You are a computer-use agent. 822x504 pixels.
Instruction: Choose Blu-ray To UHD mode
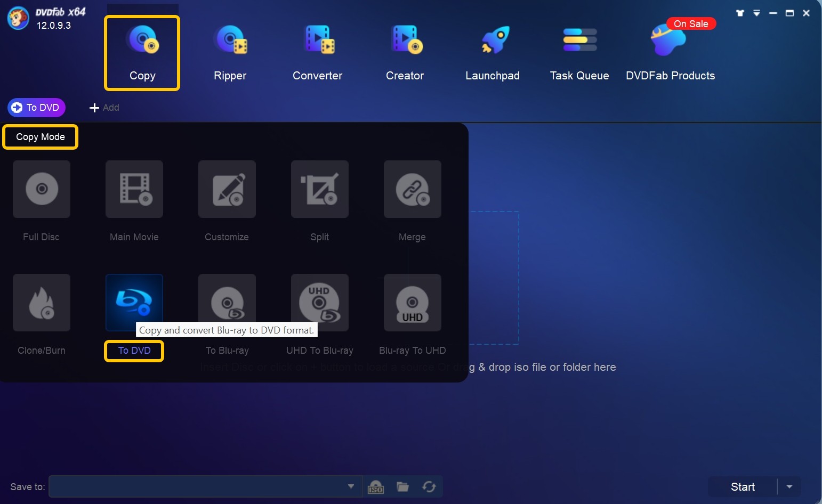point(413,303)
